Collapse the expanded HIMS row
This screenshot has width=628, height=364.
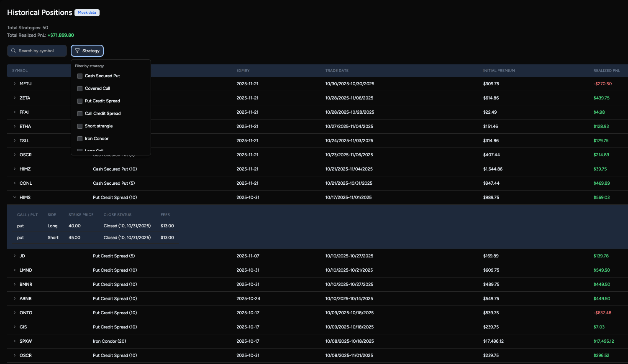pyautogui.click(x=15, y=198)
